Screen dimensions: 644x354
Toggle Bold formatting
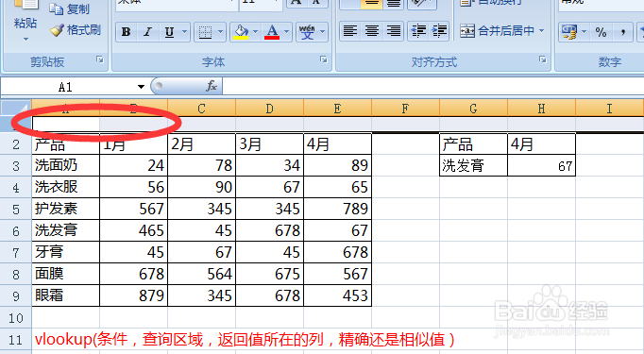pos(127,31)
